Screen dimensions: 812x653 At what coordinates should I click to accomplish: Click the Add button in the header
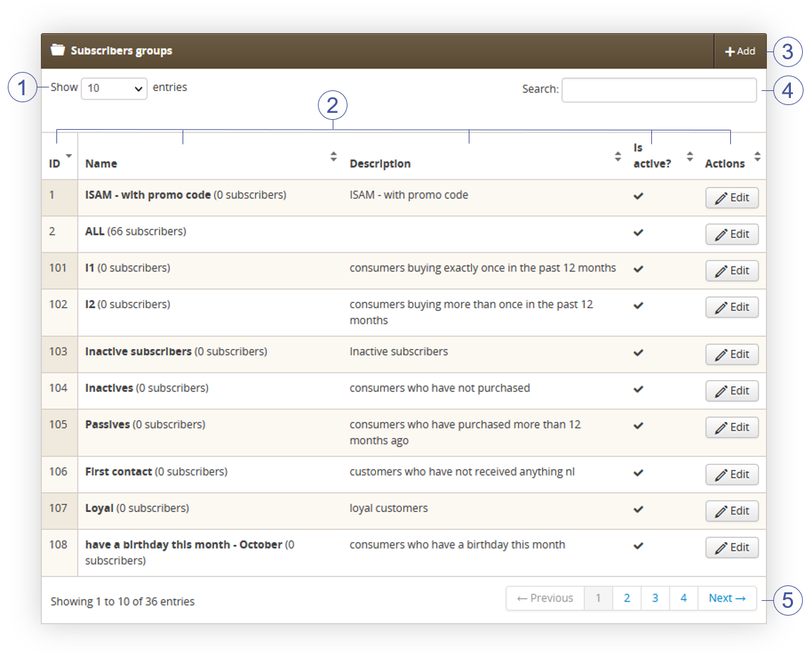coord(740,51)
